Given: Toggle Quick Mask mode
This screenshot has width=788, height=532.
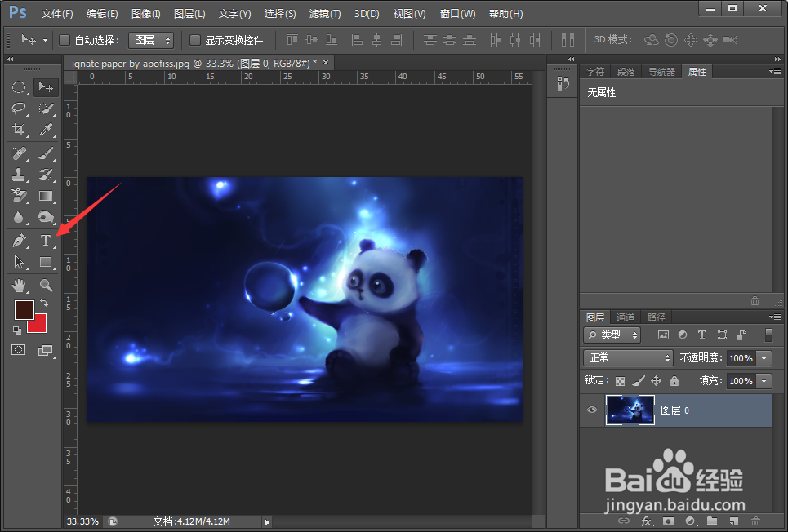Looking at the screenshot, I should (x=19, y=350).
